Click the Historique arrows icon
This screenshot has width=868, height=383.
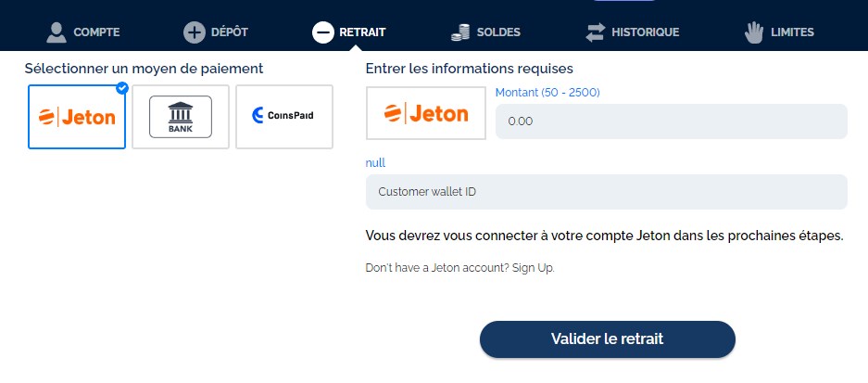pyautogui.click(x=595, y=32)
